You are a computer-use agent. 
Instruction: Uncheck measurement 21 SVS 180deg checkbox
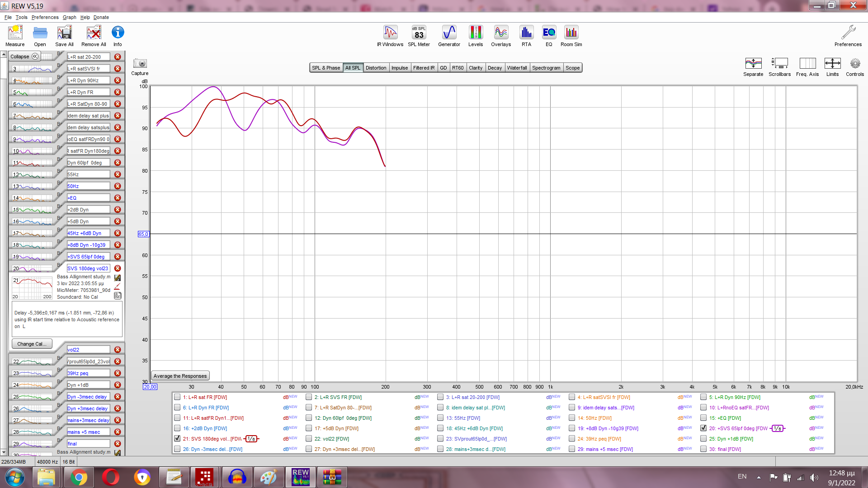pos(177,438)
